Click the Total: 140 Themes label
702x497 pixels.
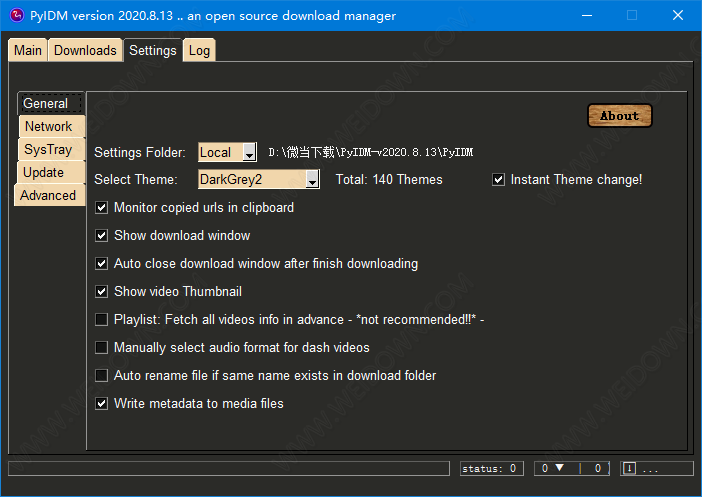(389, 180)
